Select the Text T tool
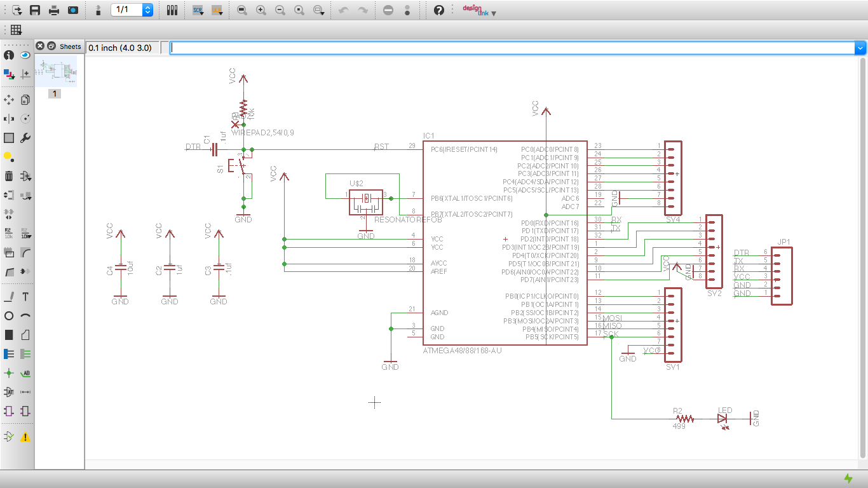 pyautogui.click(x=25, y=297)
